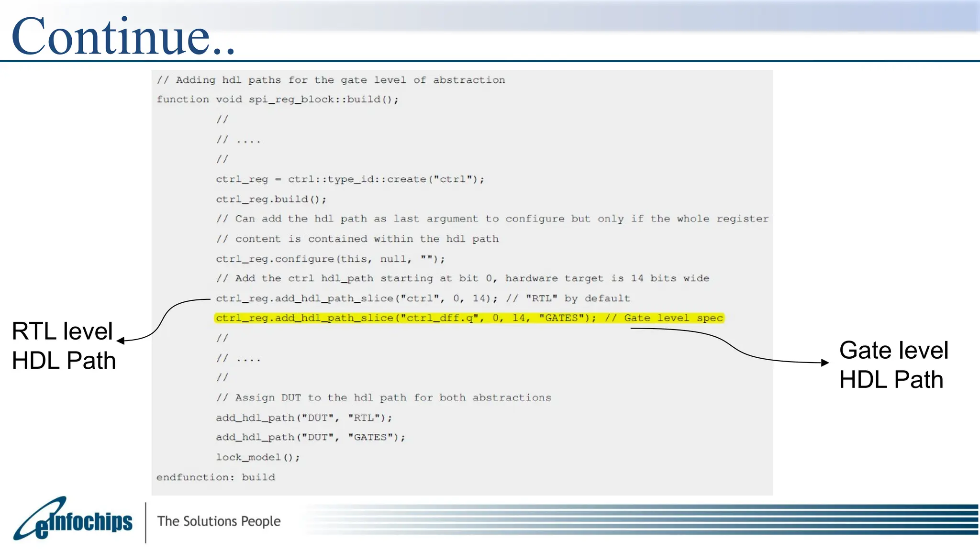Click 'add_hdl_path("DUT", "RTL");' line
980x551 pixels.
pyautogui.click(x=304, y=418)
